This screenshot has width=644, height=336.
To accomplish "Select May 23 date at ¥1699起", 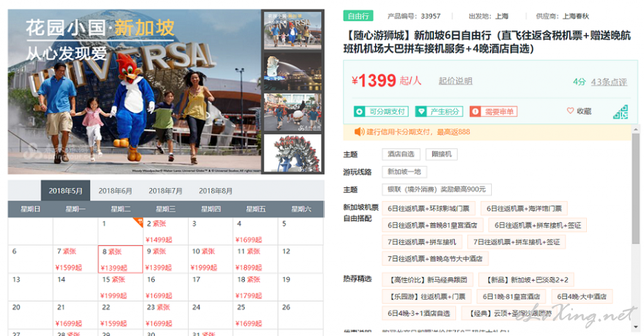I will click(x=165, y=315).
